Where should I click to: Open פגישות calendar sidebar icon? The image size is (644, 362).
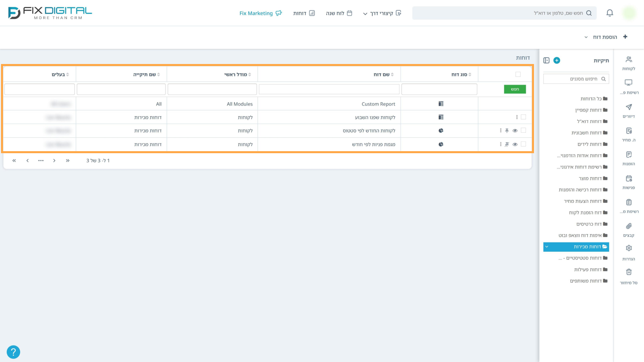(629, 182)
